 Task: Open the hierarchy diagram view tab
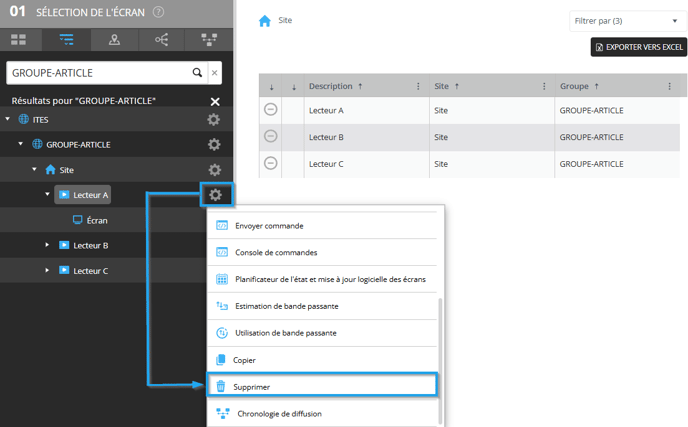point(209,40)
